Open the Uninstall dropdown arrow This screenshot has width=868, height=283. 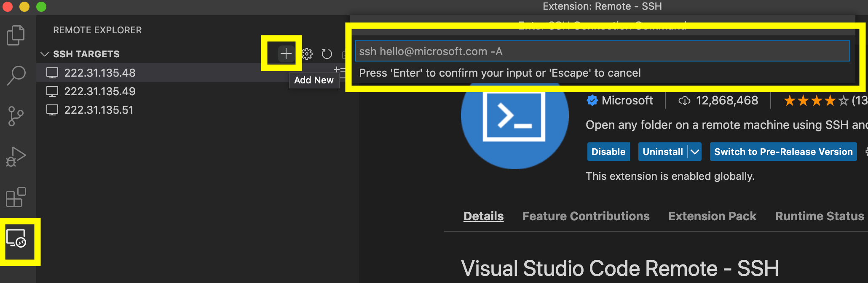coord(695,152)
